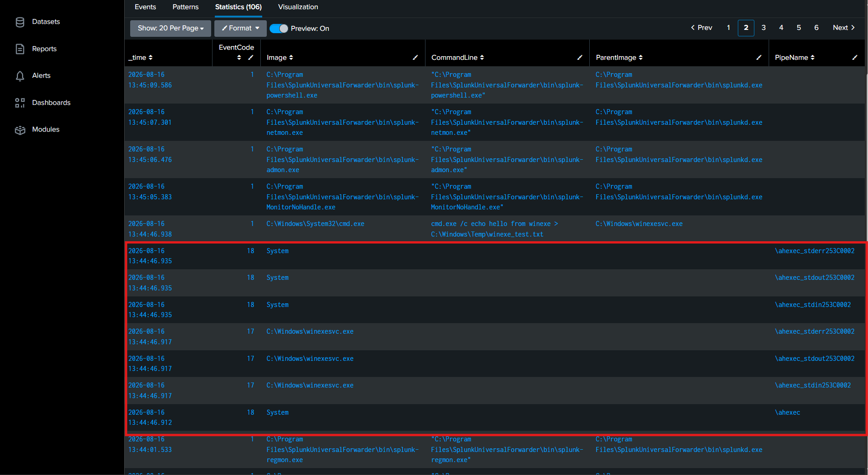Screen dimensions: 868x475
Task: Click the cmd.exe /c echo hello command line
Action: (494, 229)
